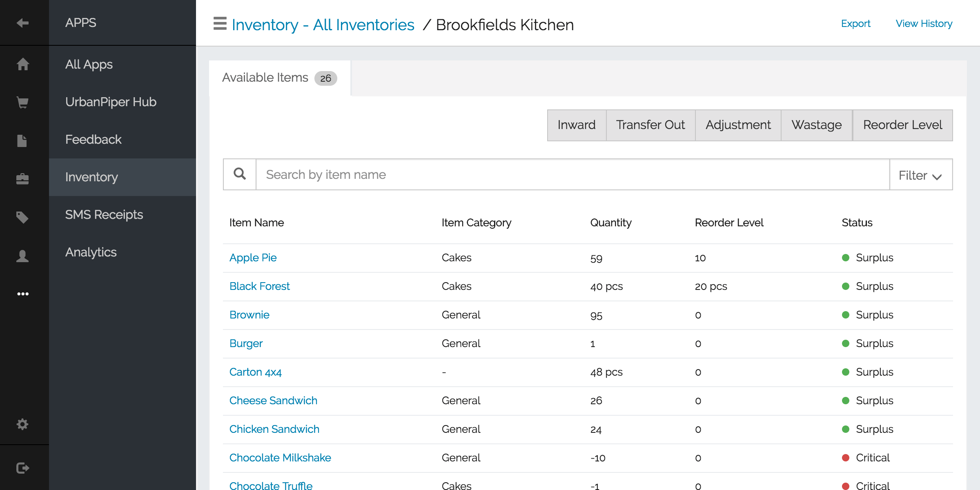Open the user profile icon

pyautogui.click(x=22, y=256)
